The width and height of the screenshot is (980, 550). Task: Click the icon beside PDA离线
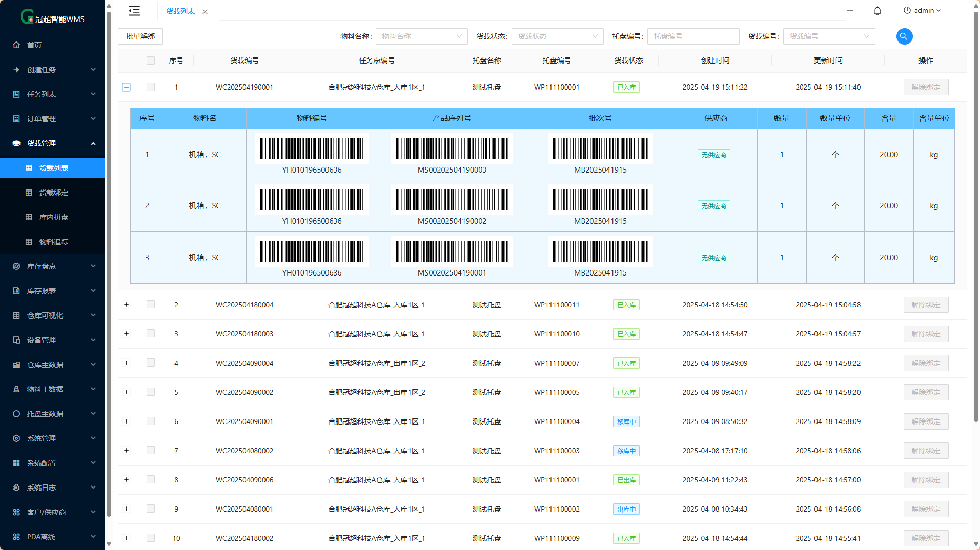pos(16,537)
